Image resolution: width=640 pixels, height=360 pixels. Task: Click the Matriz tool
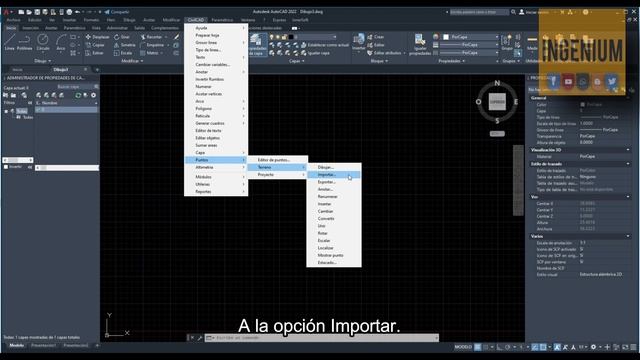[x=149, y=53]
